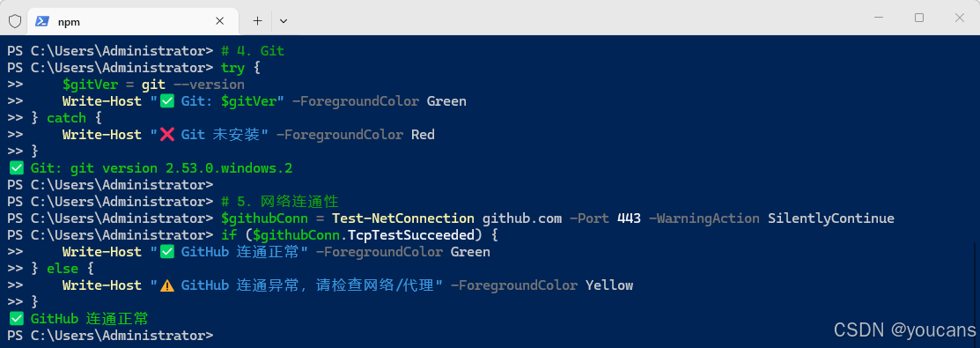Close the terminal window

click(x=960, y=19)
